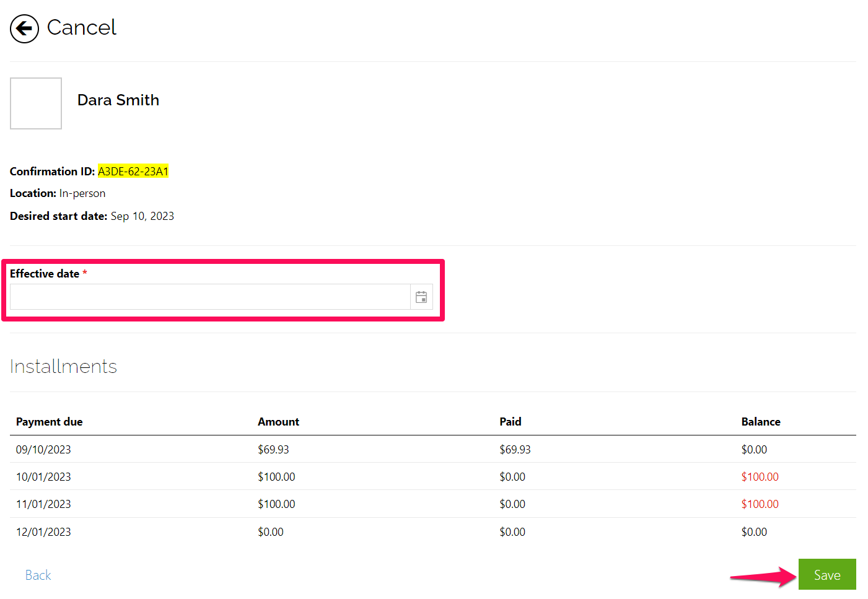The image size is (868, 599).
Task: Select payment due date 10/01/2023
Action: click(x=43, y=477)
